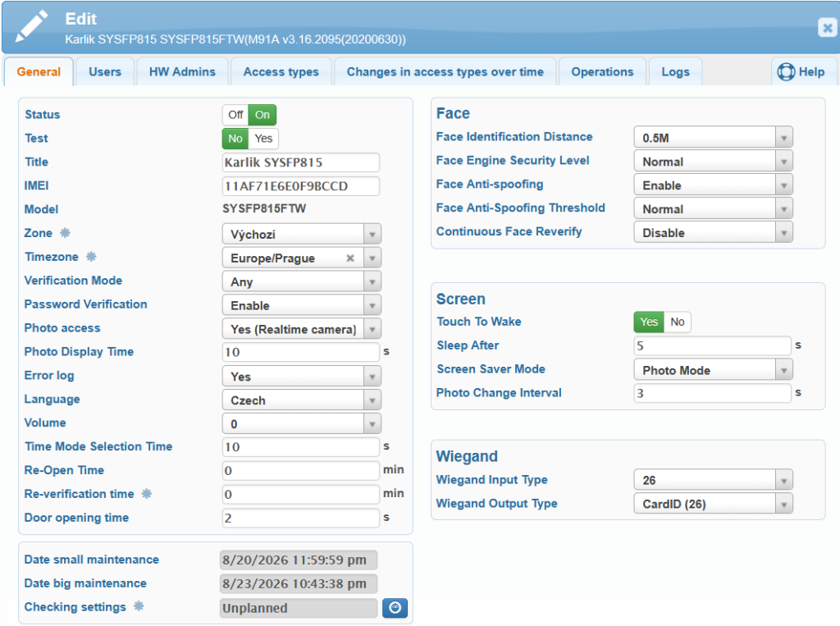Click the IMEI input field

301,186
